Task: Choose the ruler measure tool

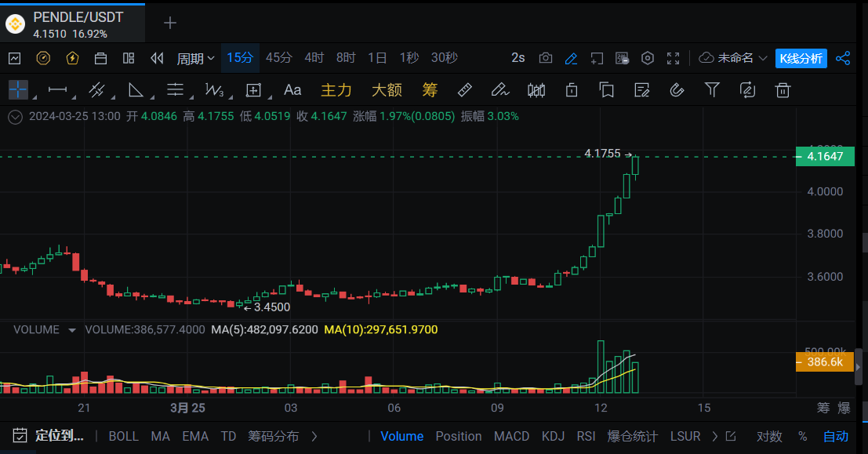Action: pos(464,90)
